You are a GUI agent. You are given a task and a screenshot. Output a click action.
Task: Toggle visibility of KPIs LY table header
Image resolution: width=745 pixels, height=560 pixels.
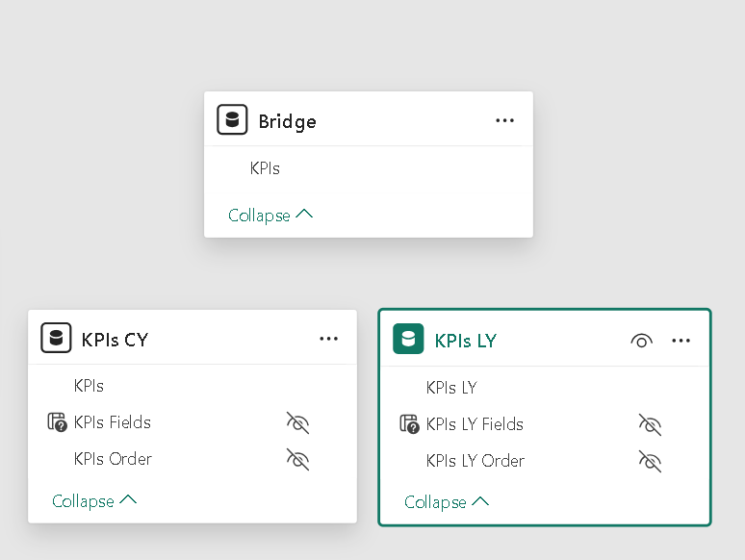[x=642, y=341]
